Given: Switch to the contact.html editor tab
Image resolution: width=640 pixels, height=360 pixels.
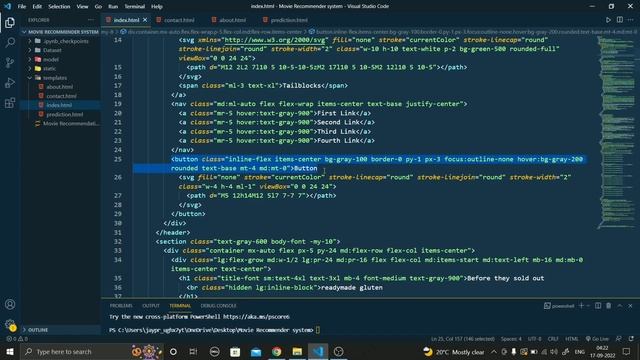Looking at the screenshot, I should coord(179,20).
